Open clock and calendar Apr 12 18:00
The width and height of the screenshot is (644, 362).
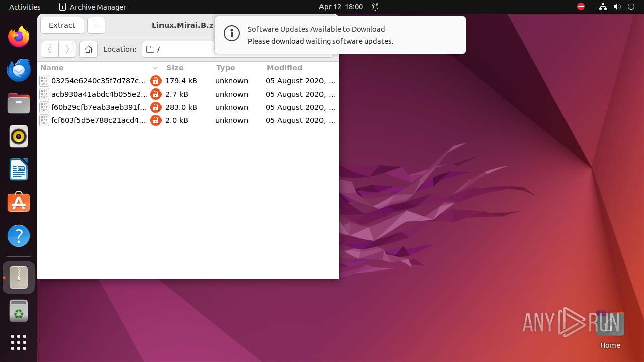point(341,7)
